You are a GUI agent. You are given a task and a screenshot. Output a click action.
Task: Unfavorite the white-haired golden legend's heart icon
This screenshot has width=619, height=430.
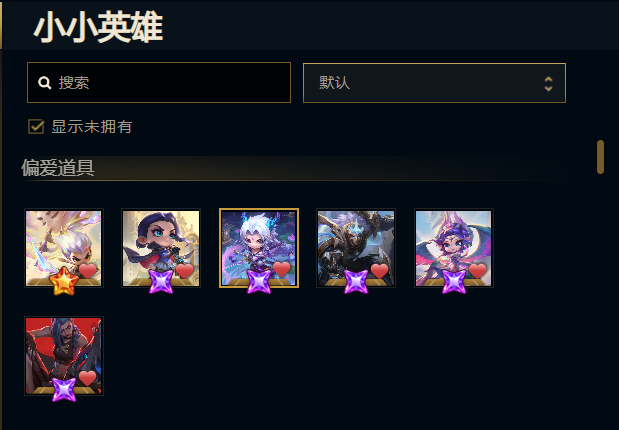click(x=88, y=271)
